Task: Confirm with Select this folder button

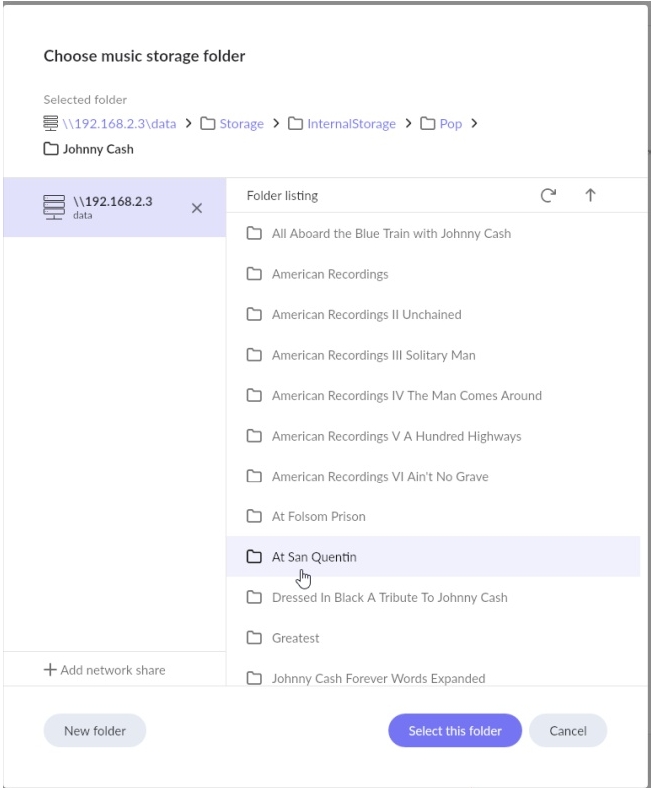Action: click(x=455, y=731)
